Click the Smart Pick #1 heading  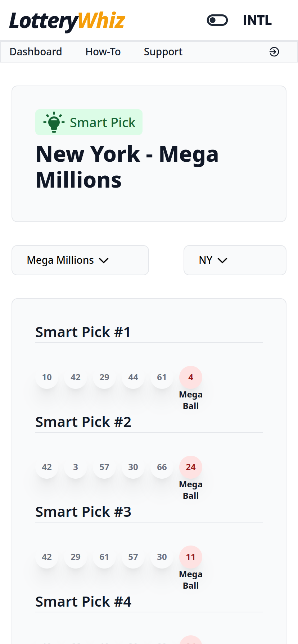(x=83, y=332)
